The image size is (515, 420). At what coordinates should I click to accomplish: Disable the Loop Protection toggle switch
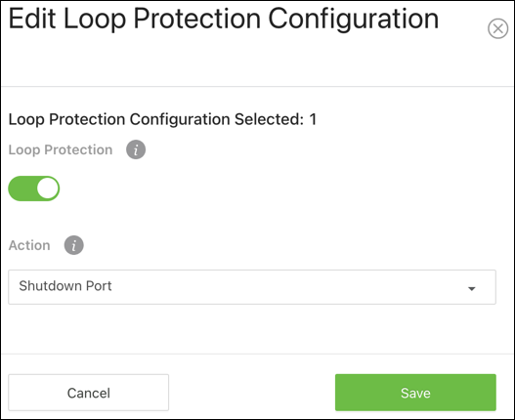[34, 189]
